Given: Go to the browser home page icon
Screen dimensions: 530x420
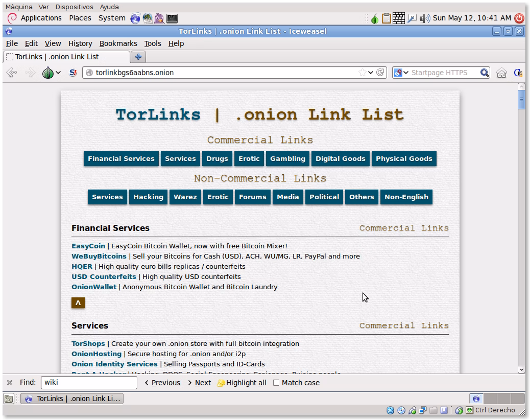Looking at the screenshot, I should (501, 73).
